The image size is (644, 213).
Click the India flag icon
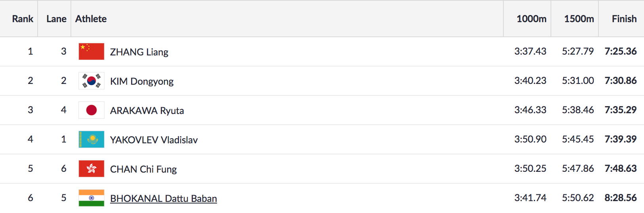[x=91, y=198]
